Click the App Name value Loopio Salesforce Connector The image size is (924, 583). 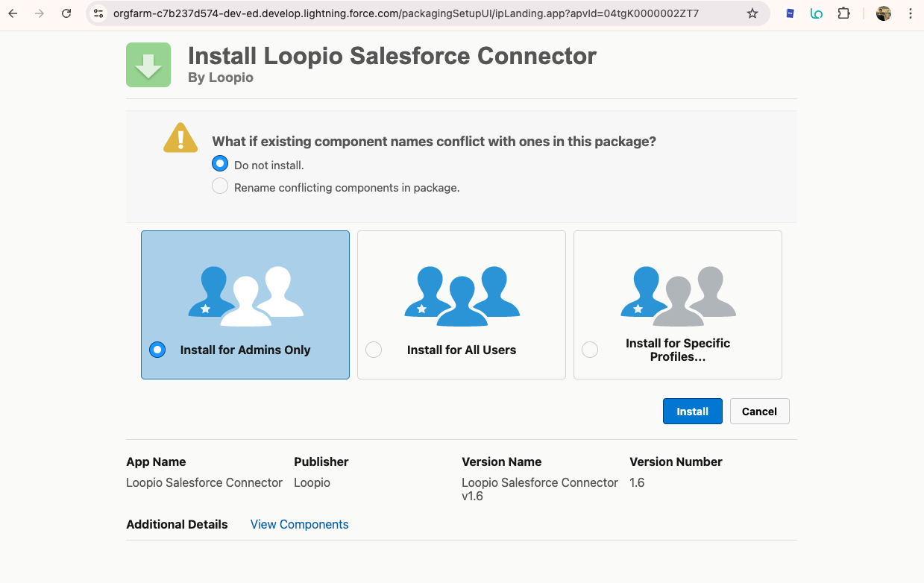[x=204, y=482]
